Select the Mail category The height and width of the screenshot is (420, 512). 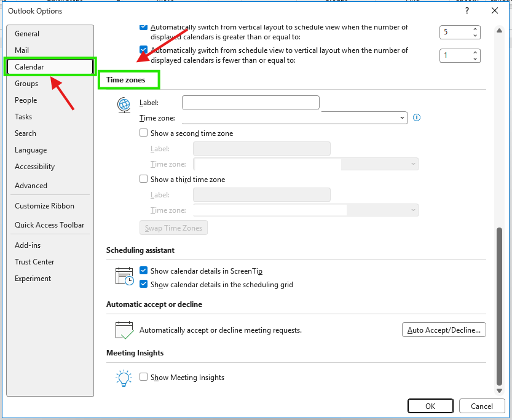[x=50, y=50]
